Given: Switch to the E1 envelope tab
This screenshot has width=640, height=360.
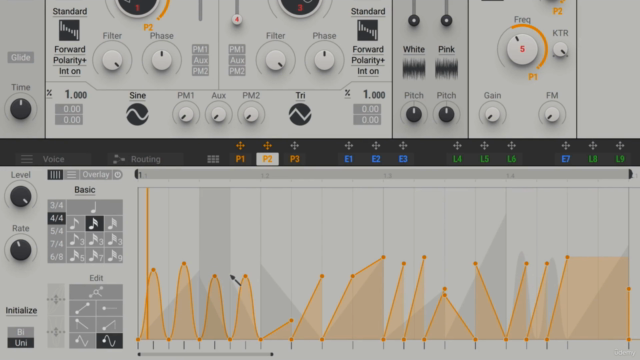Looking at the screenshot, I should (349, 159).
